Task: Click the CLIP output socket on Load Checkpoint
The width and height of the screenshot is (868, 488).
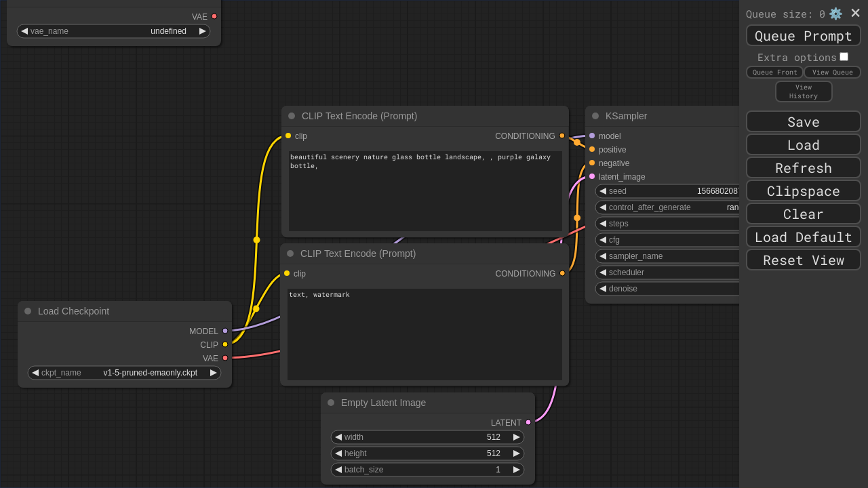Action: [x=225, y=344]
